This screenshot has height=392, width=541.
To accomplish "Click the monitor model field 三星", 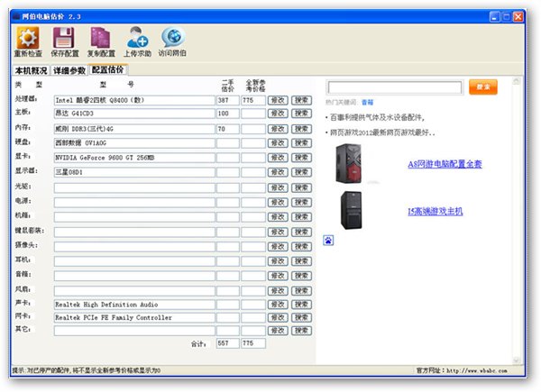I will click(134, 172).
